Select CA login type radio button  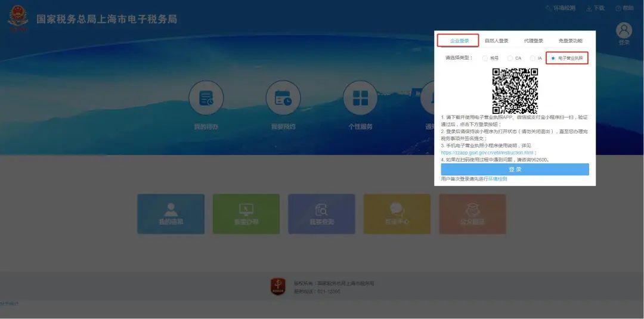[x=510, y=58]
